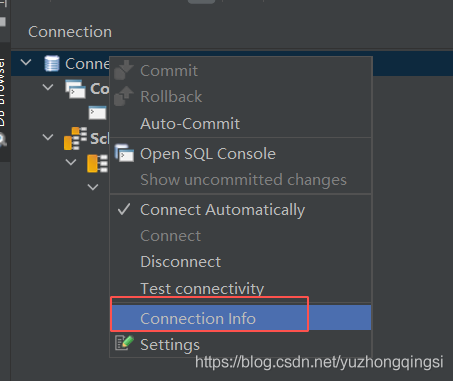Click the Rollback arrow icon
The height and width of the screenshot is (381, 453).
click(x=124, y=96)
